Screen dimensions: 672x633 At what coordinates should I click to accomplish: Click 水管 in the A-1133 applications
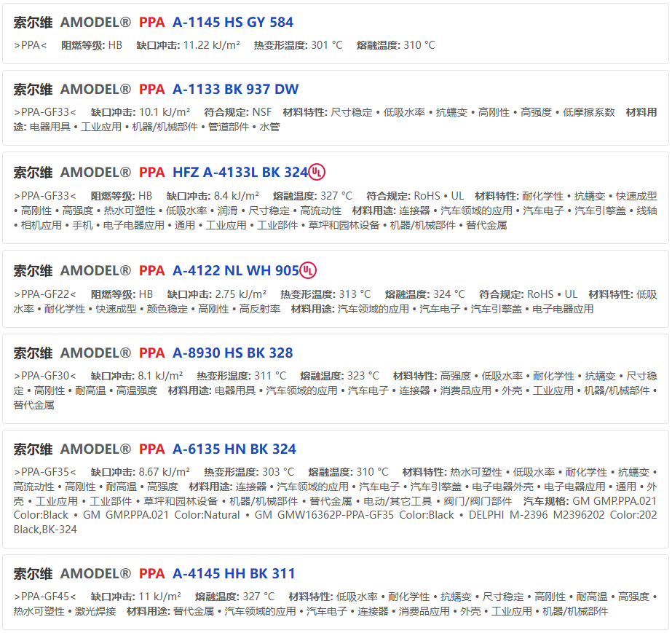tap(269, 127)
